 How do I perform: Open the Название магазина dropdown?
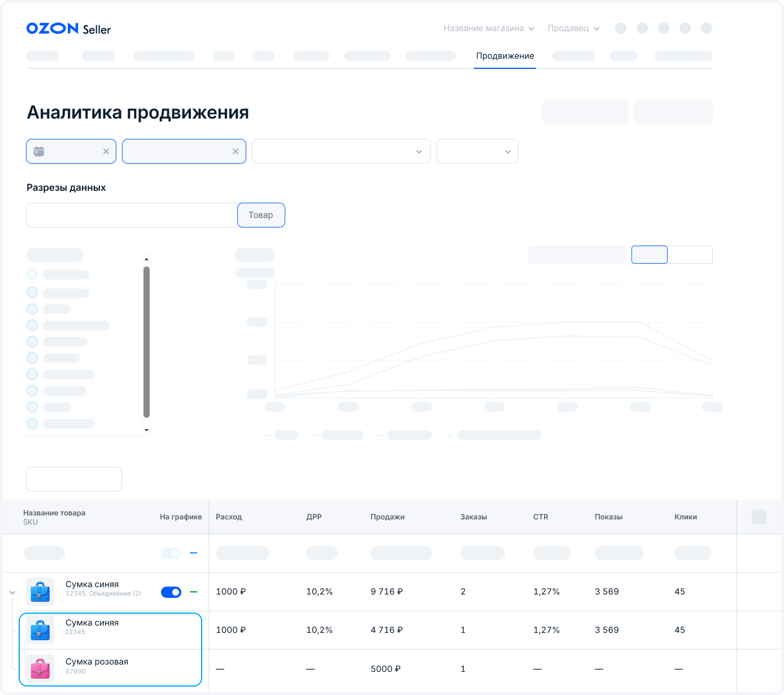point(489,28)
